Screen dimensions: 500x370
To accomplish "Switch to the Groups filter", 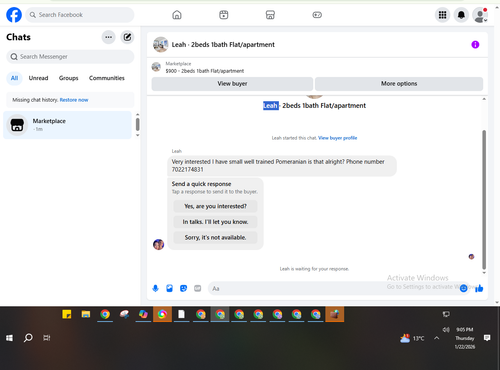I will click(x=68, y=78).
